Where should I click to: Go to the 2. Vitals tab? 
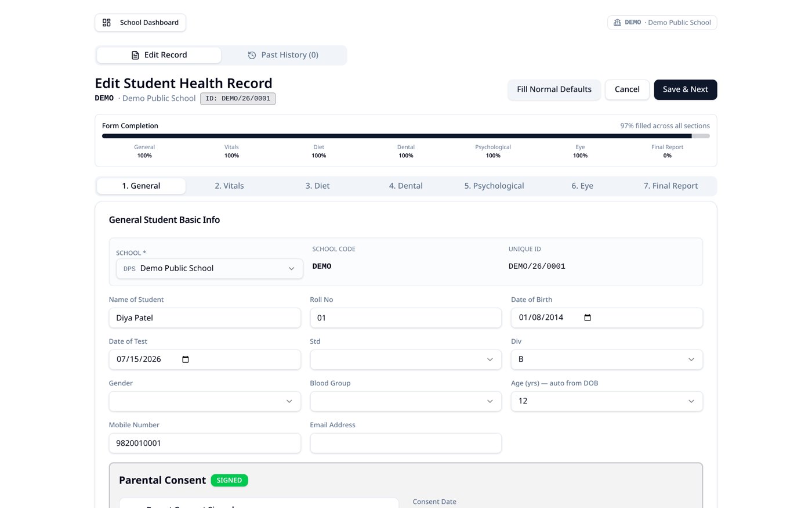click(229, 186)
